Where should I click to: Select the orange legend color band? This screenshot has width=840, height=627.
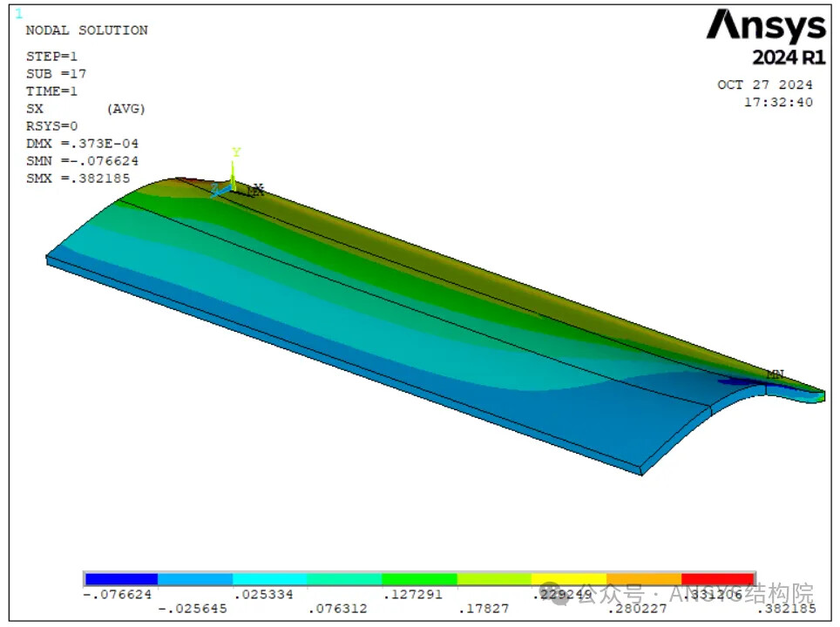(643, 579)
